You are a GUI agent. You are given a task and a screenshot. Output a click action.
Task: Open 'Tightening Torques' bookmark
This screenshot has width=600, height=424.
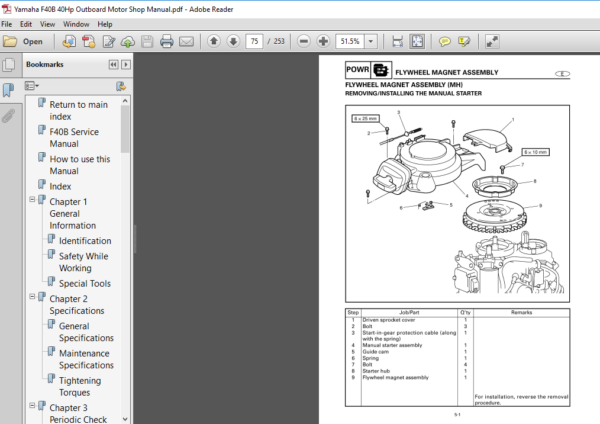80,386
